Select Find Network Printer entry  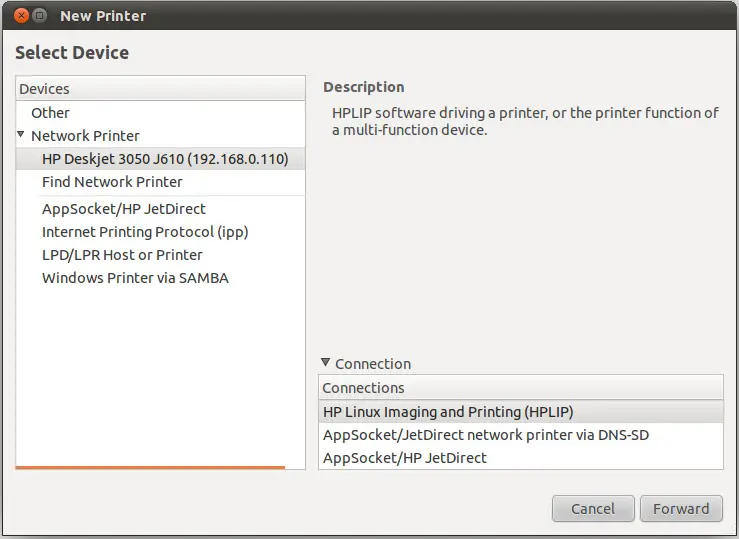112,182
